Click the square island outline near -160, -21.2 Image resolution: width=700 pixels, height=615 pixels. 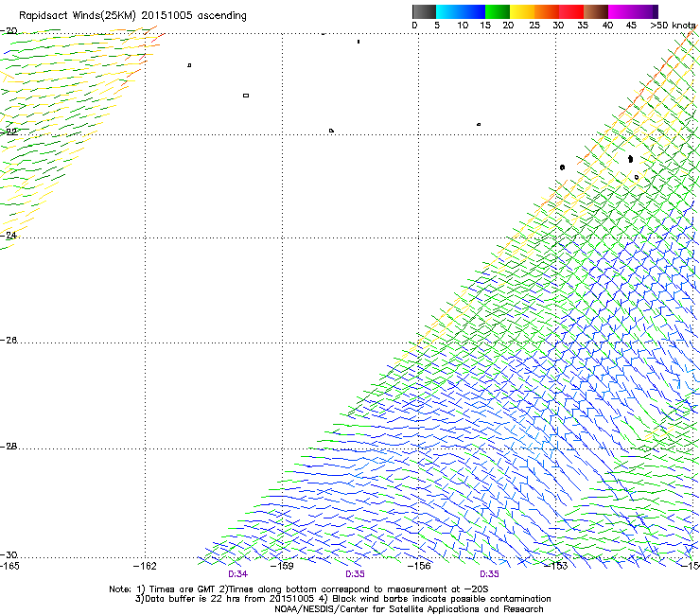(x=246, y=96)
